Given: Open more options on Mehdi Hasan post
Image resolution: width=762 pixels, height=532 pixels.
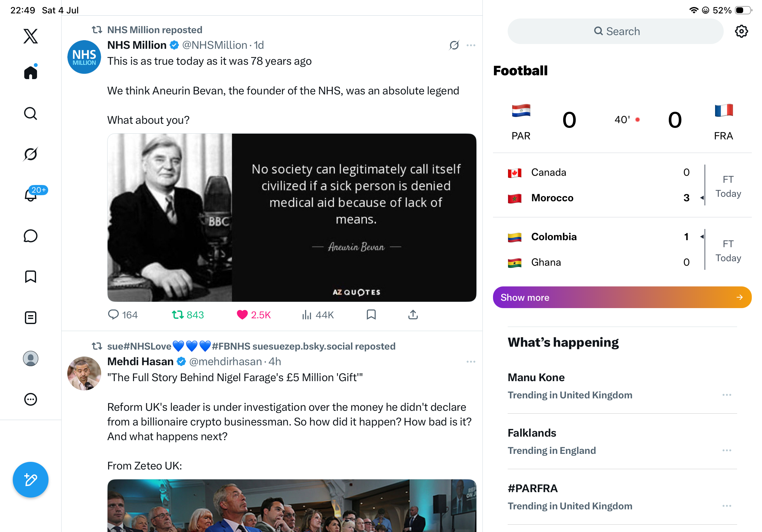Looking at the screenshot, I should pyautogui.click(x=471, y=361).
